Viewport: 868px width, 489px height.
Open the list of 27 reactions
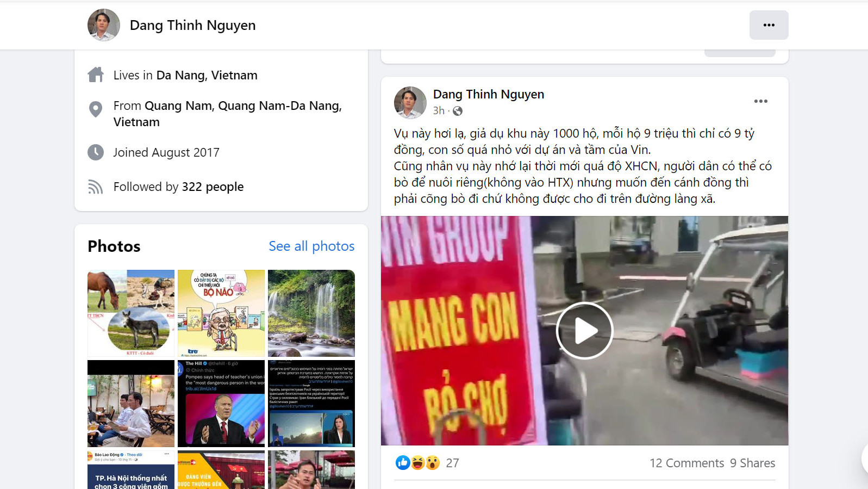pyautogui.click(x=452, y=463)
